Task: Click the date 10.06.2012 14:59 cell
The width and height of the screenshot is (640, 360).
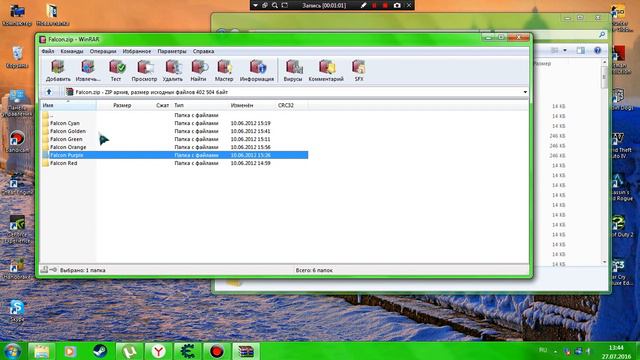Action: (x=250, y=163)
